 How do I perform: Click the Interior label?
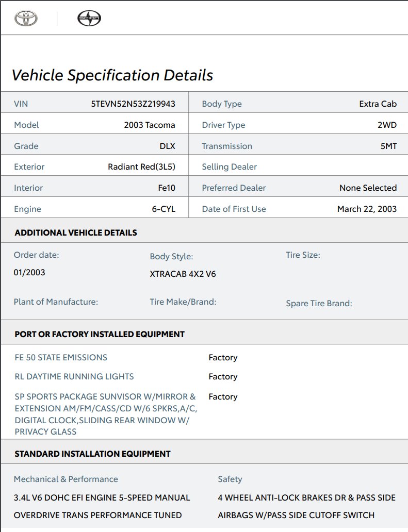pos(28,188)
